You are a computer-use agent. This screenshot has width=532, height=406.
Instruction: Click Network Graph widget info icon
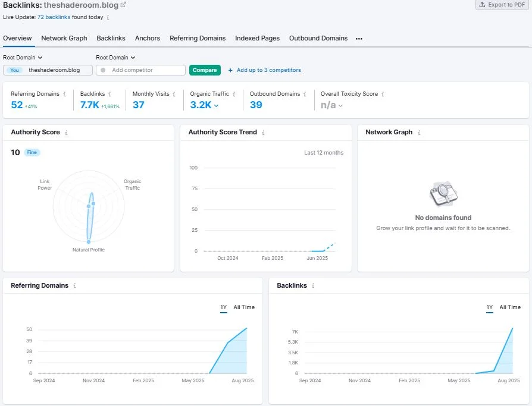[x=419, y=133]
